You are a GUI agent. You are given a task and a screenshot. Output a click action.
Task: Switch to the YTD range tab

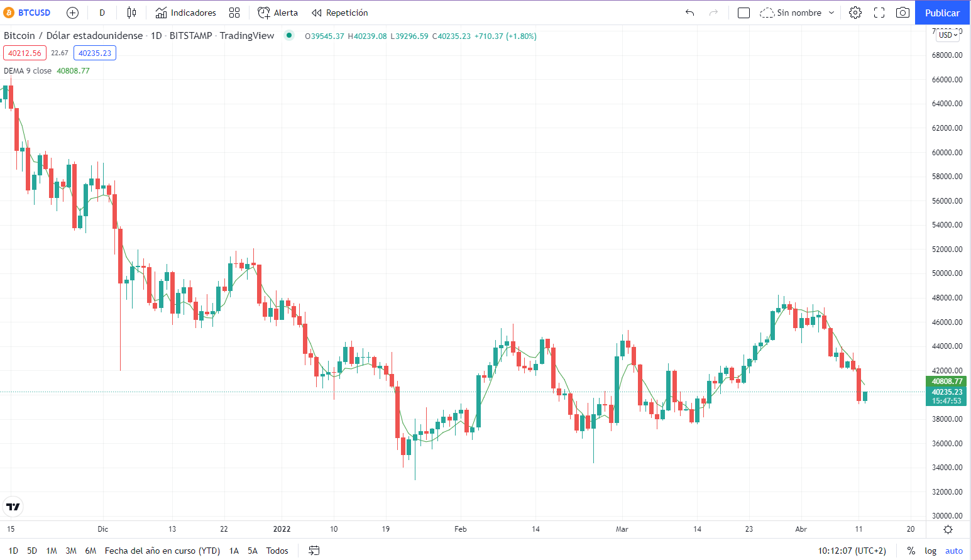tap(162, 551)
